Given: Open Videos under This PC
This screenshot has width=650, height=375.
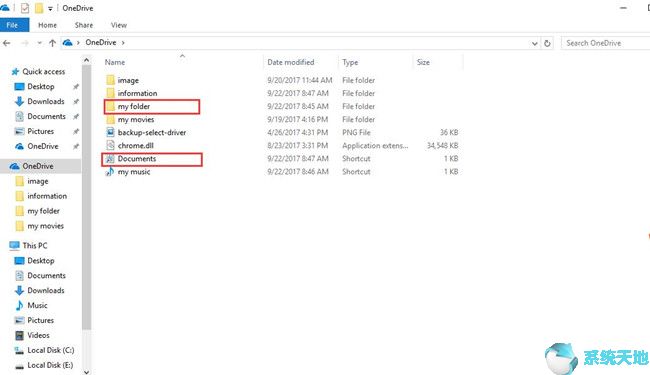Looking at the screenshot, I should [x=38, y=335].
